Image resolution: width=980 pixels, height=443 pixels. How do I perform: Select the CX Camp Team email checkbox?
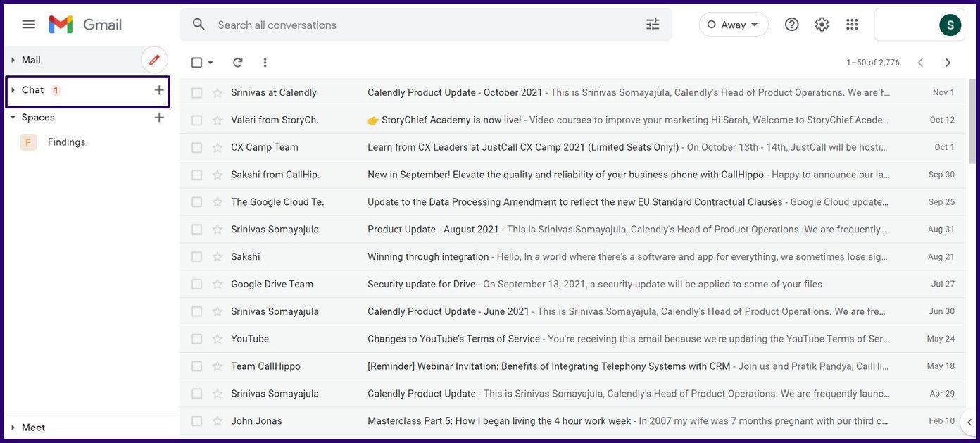[x=197, y=148]
